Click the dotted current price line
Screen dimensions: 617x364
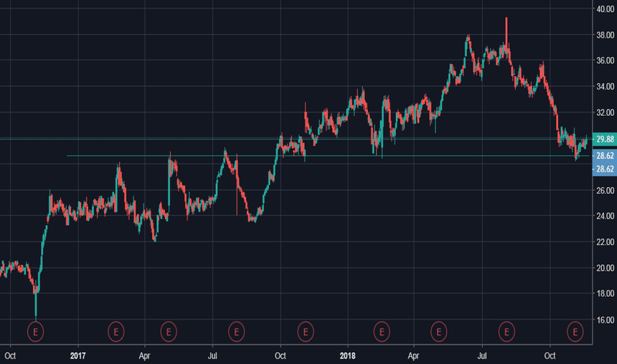pyautogui.click(x=296, y=139)
